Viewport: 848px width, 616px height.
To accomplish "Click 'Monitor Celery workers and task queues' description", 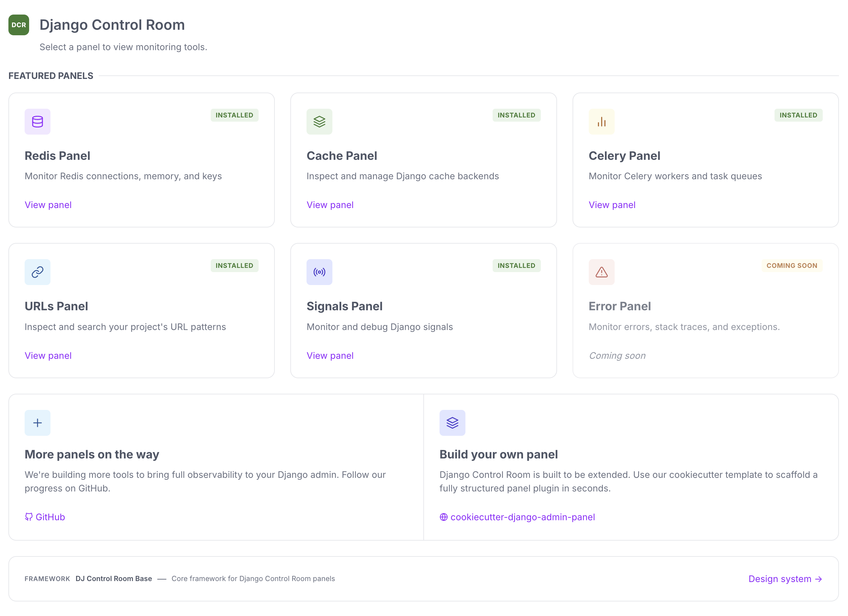I will [x=675, y=176].
